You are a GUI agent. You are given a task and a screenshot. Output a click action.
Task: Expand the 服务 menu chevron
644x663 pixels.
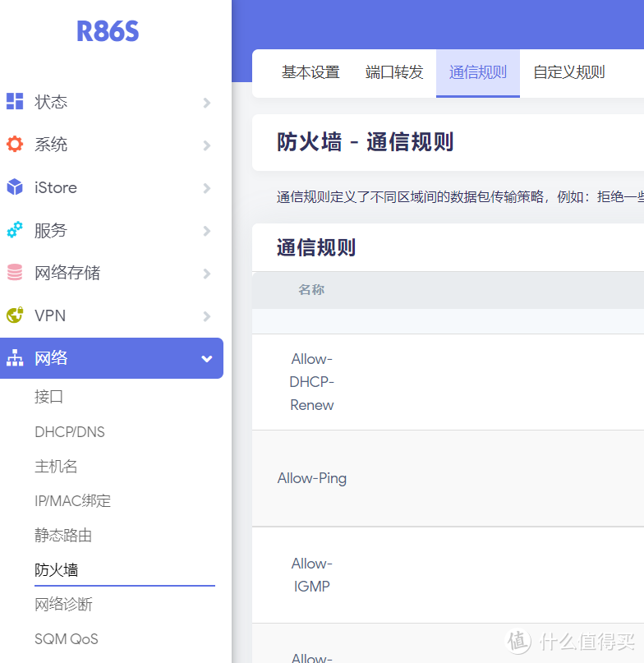206,231
